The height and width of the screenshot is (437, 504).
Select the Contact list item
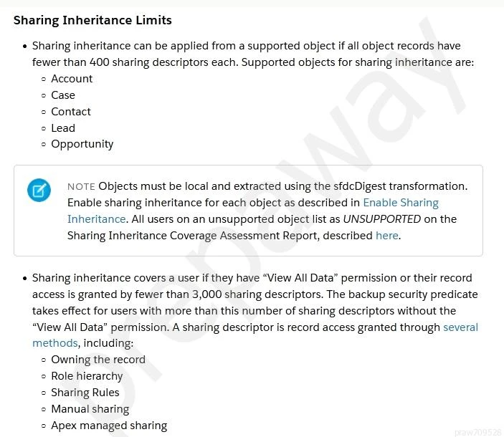point(71,112)
